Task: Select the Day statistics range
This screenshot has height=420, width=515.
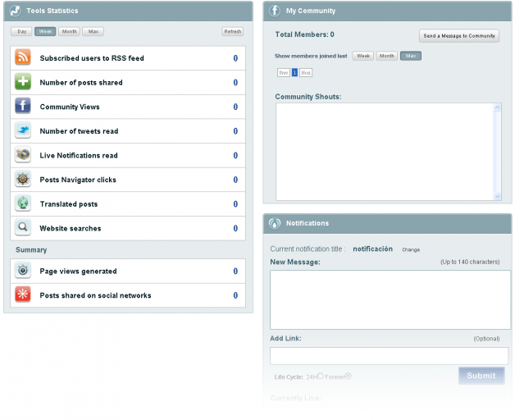Action: click(x=21, y=31)
